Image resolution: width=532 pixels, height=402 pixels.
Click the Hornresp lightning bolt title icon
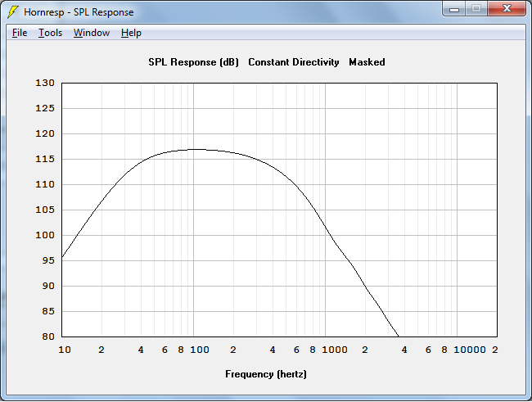click(x=13, y=12)
